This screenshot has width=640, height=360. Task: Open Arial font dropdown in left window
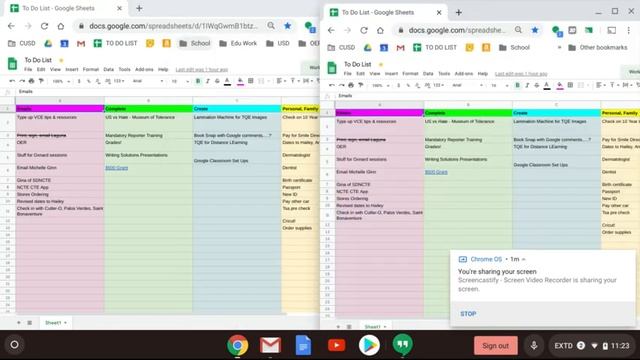pos(148,81)
